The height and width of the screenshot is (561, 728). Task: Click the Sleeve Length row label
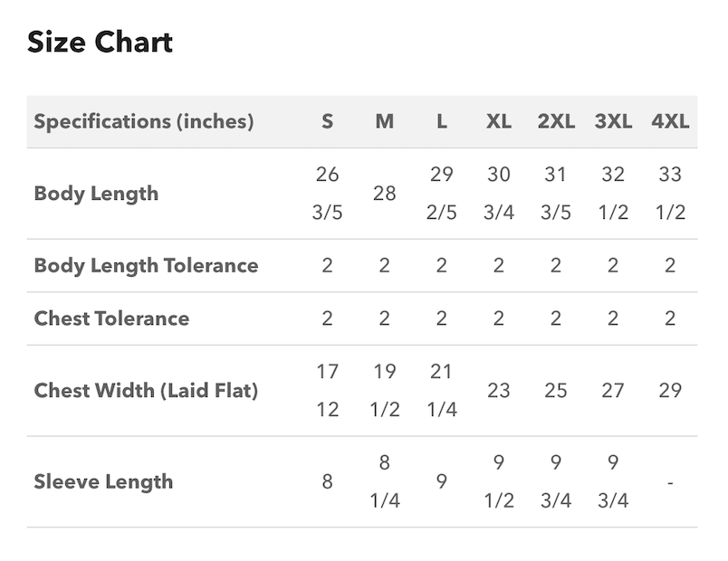[x=103, y=481]
